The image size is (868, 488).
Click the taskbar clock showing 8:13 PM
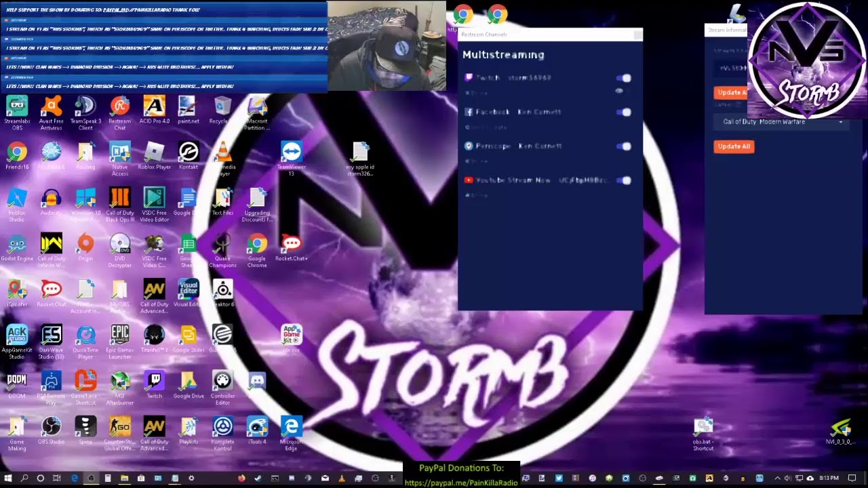click(x=829, y=479)
